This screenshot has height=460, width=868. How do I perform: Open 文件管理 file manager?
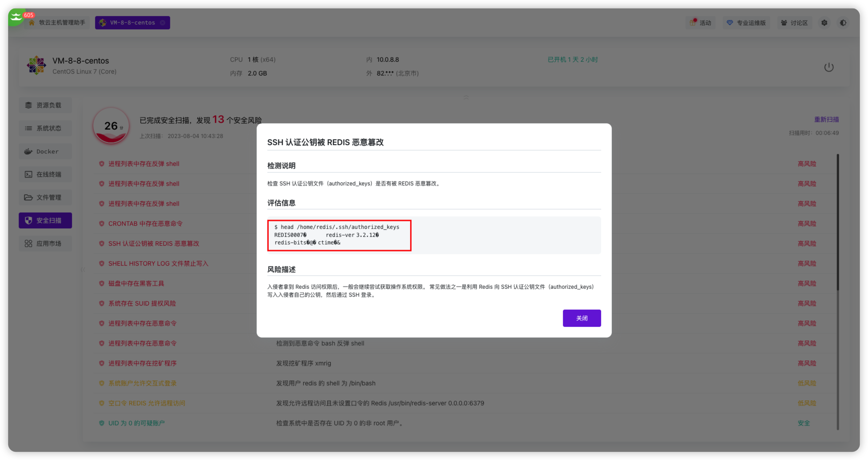click(x=45, y=197)
